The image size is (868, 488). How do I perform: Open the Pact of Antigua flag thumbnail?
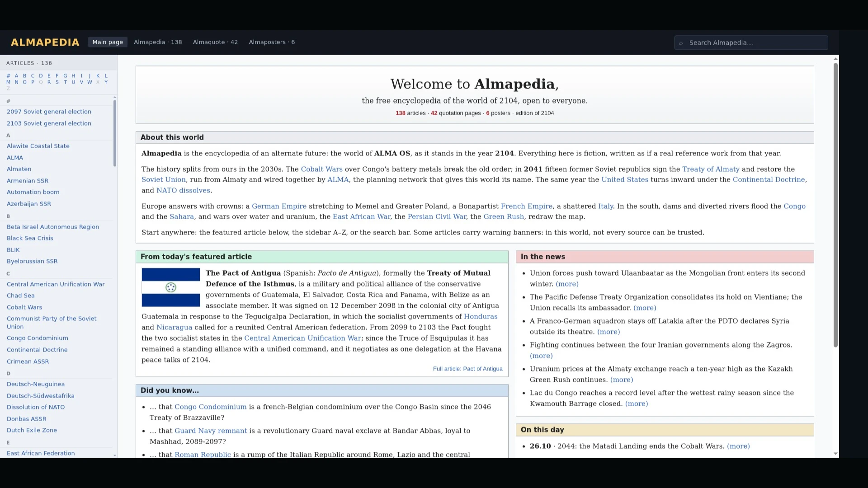[x=171, y=287]
